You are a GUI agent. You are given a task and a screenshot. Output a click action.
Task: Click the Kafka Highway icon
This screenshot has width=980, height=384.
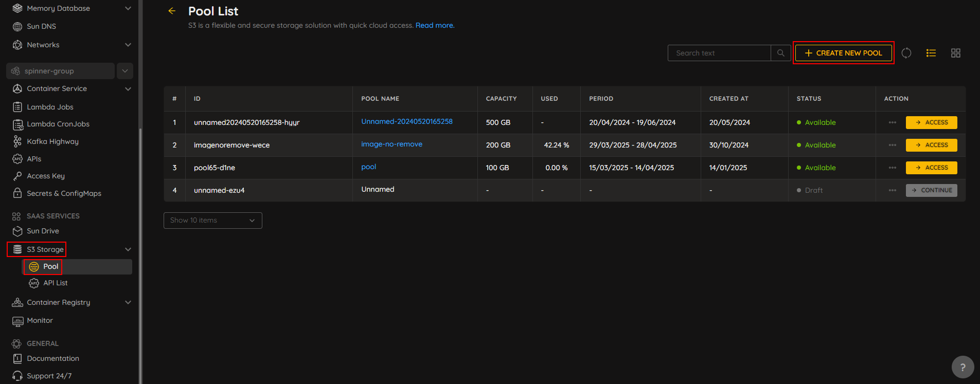click(17, 141)
